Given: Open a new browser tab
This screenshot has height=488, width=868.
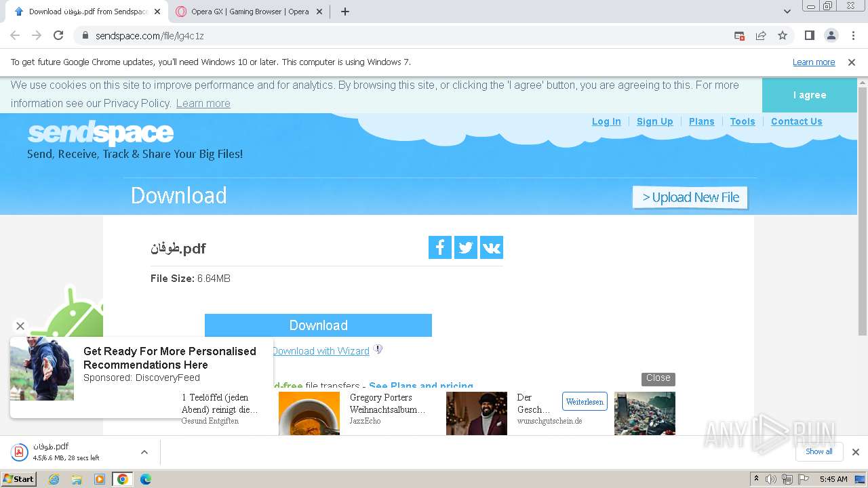Looking at the screenshot, I should [344, 12].
